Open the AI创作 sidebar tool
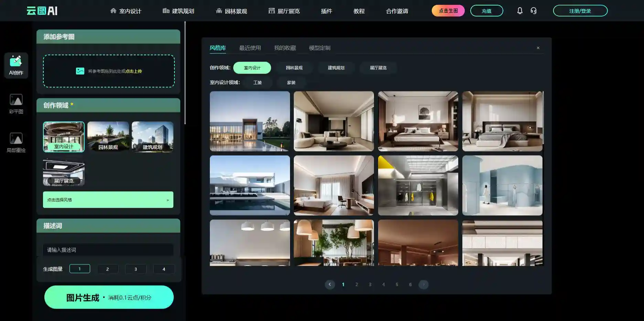This screenshot has width=644, height=321. pos(16,65)
